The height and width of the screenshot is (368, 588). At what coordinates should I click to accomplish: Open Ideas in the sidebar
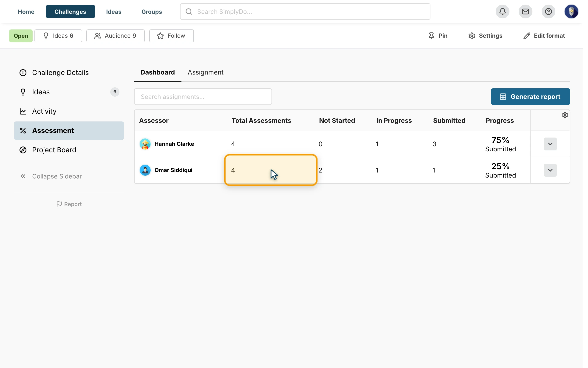point(69,92)
